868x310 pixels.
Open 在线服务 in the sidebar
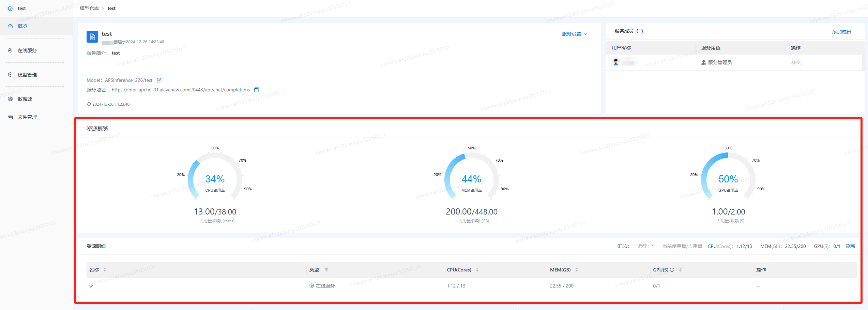tap(27, 50)
